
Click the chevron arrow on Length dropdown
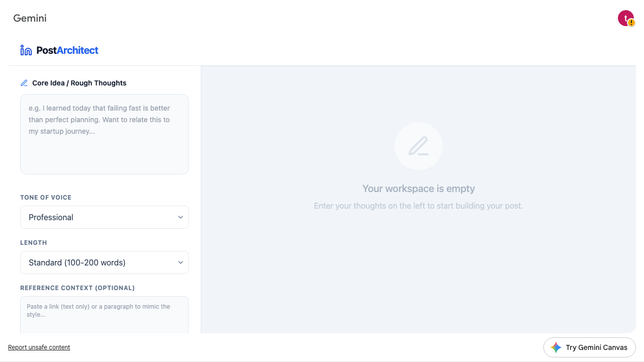click(181, 262)
